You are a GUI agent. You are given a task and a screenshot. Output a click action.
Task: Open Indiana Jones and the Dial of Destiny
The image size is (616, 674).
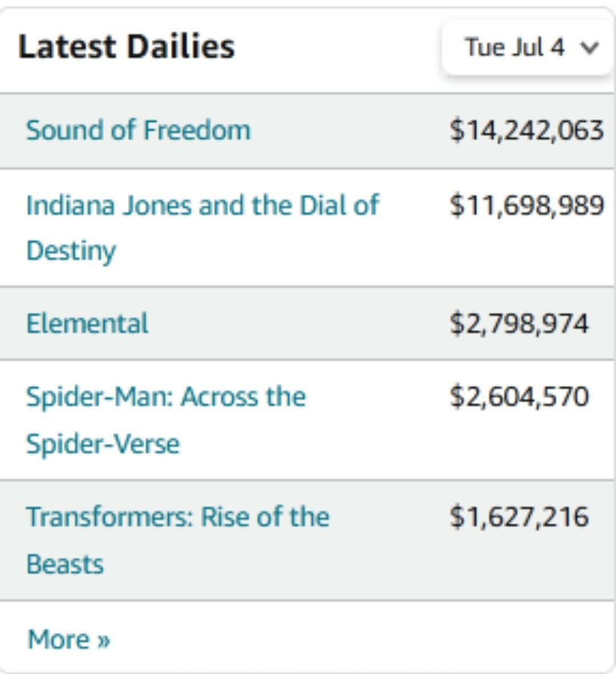202,205
